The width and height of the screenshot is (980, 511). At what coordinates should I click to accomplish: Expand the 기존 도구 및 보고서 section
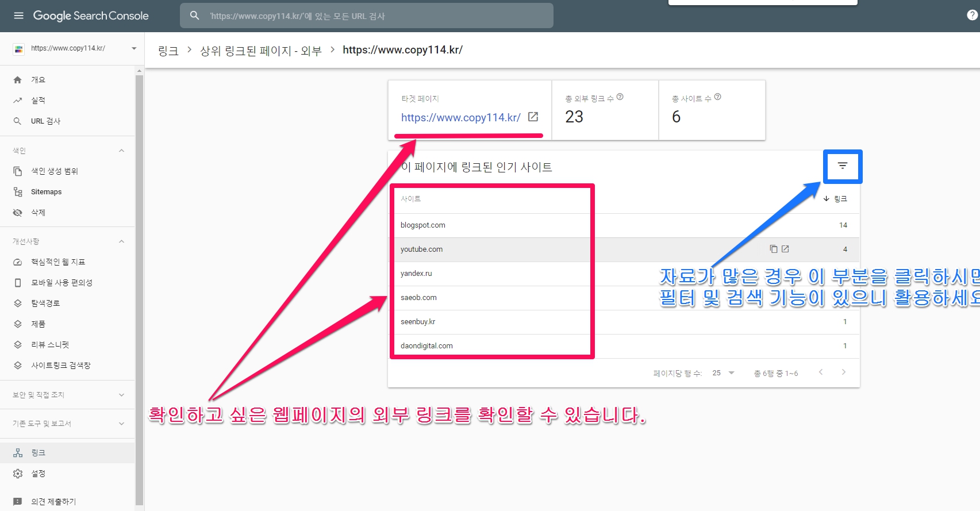[121, 424]
